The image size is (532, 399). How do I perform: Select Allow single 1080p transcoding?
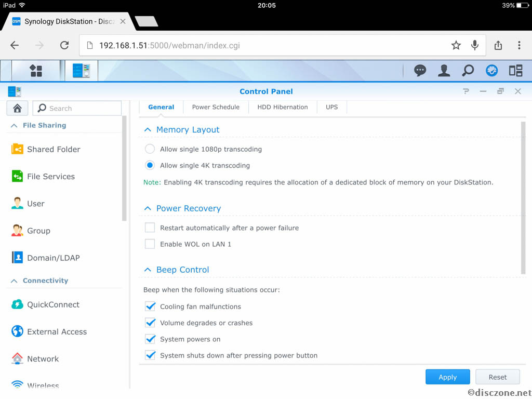[x=150, y=149]
